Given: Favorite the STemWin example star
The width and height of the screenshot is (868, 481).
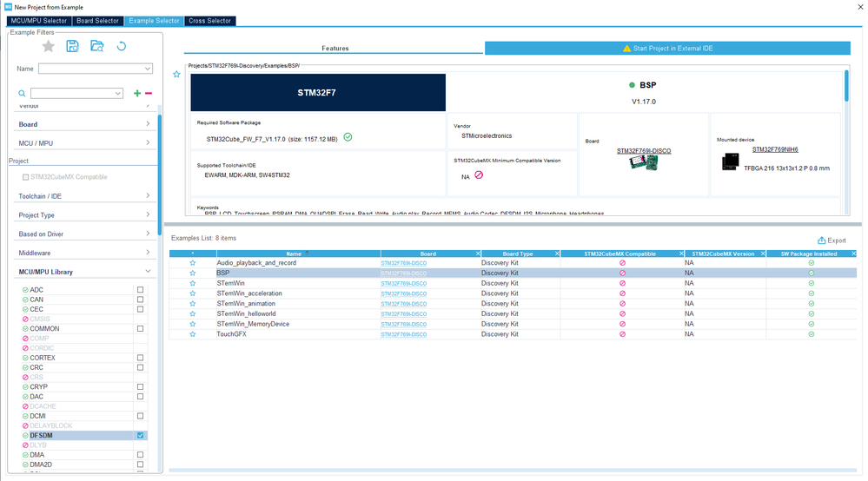Looking at the screenshot, I should click(193, 283).
